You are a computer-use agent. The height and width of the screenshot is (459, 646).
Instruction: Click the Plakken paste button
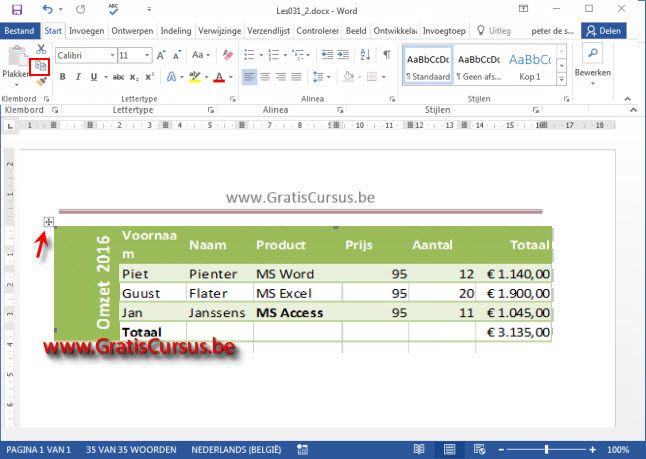(x=17, y=66)
